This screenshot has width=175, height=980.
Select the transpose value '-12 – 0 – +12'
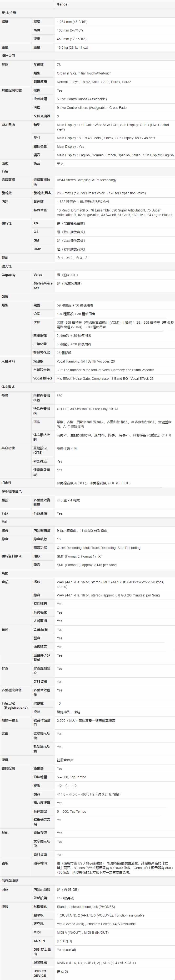click(67, 785)
